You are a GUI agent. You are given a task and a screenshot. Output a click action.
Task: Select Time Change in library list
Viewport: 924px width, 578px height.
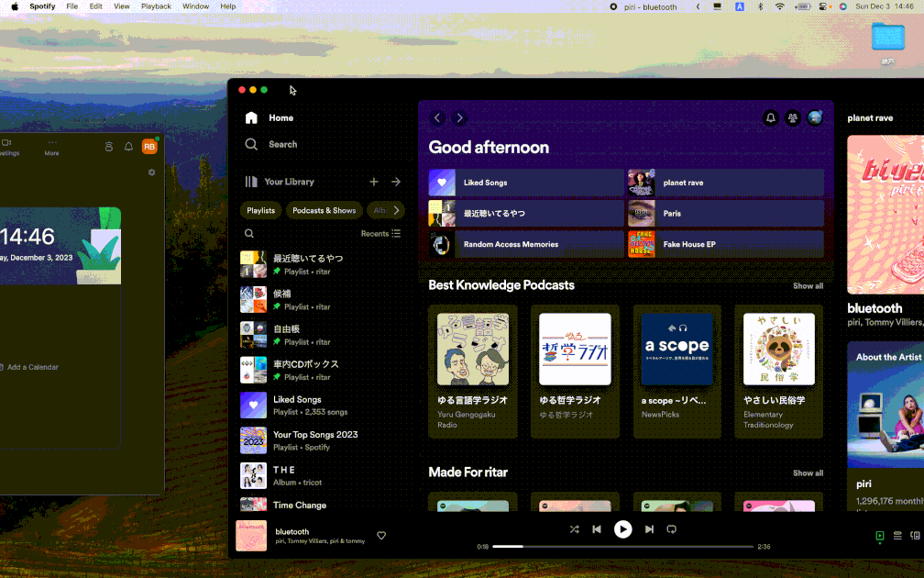[x=321, y=504]
